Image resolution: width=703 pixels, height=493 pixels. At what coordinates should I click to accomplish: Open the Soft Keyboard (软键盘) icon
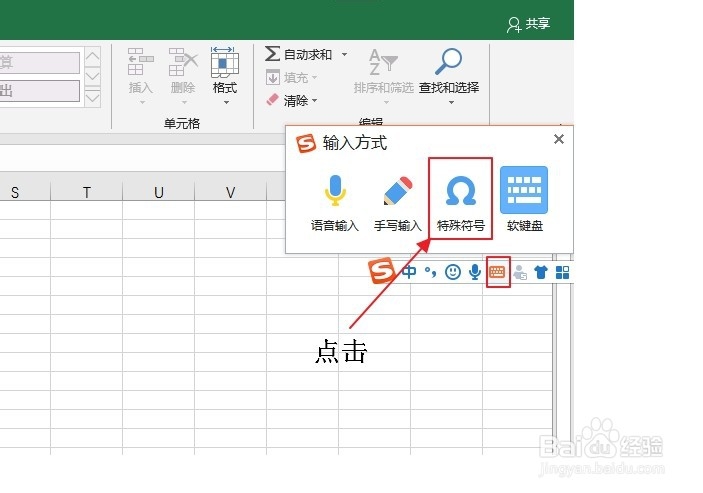524,200
